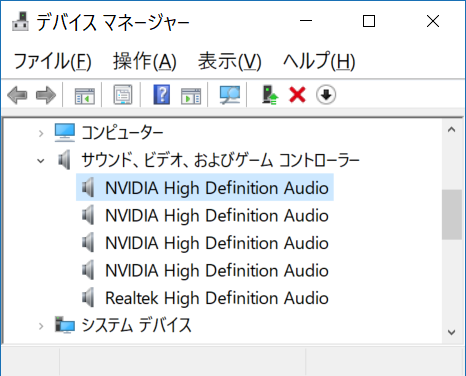Click the Realtek High Definition Audio speaker icon
Screen dimensions: 466x376
pos(88,298)
